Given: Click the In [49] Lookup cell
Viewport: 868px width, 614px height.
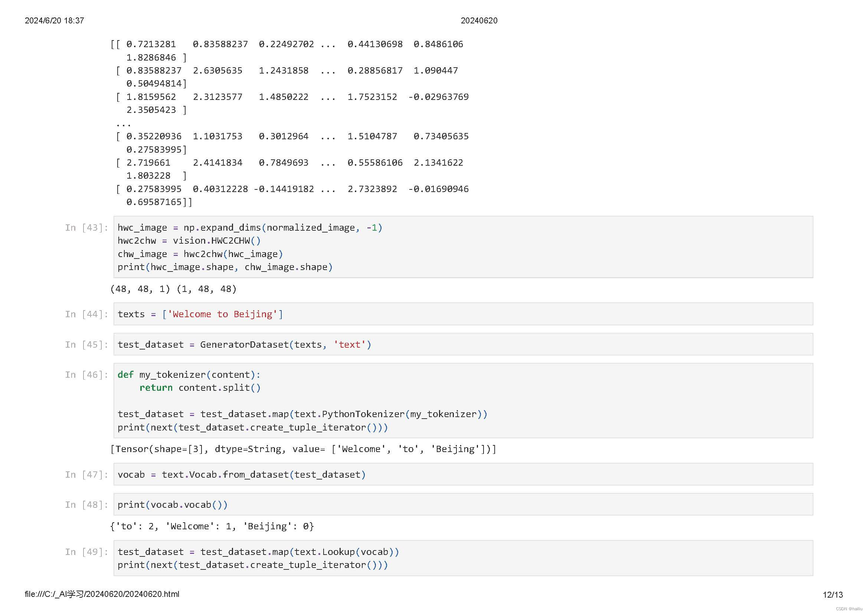Looking at the screenshot, I should (463, 558).
